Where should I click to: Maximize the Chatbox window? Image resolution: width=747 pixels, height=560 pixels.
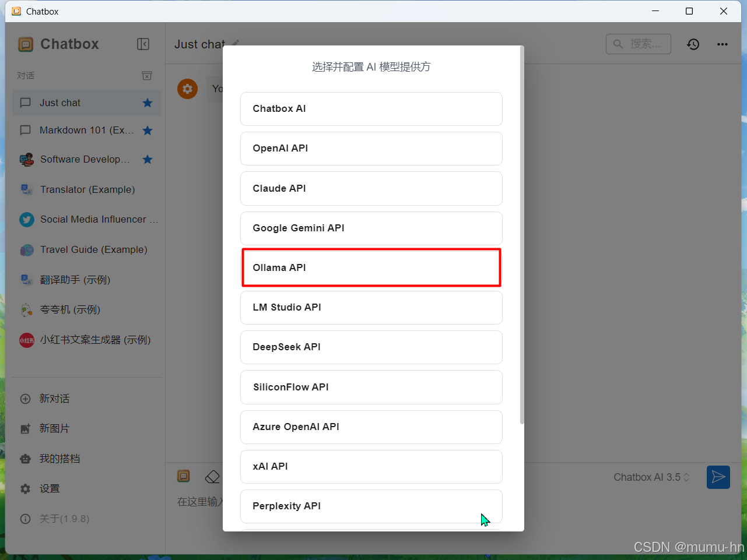point(689,11)
